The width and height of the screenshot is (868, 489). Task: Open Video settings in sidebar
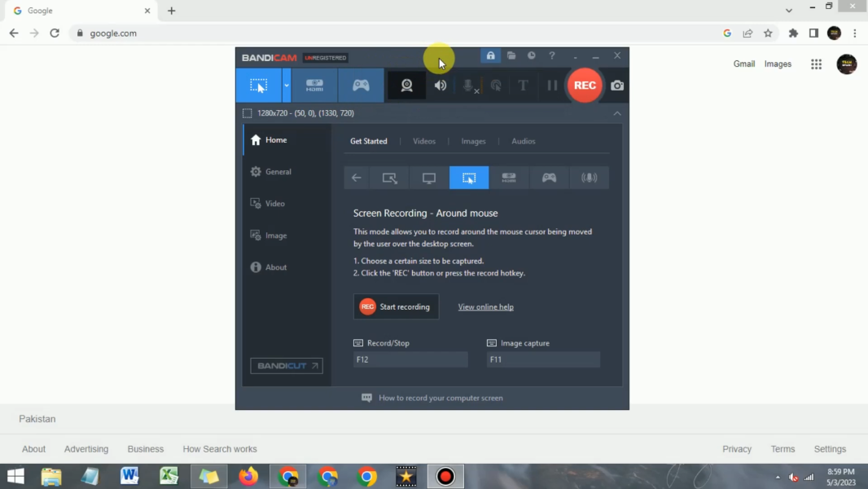[287, 203]
